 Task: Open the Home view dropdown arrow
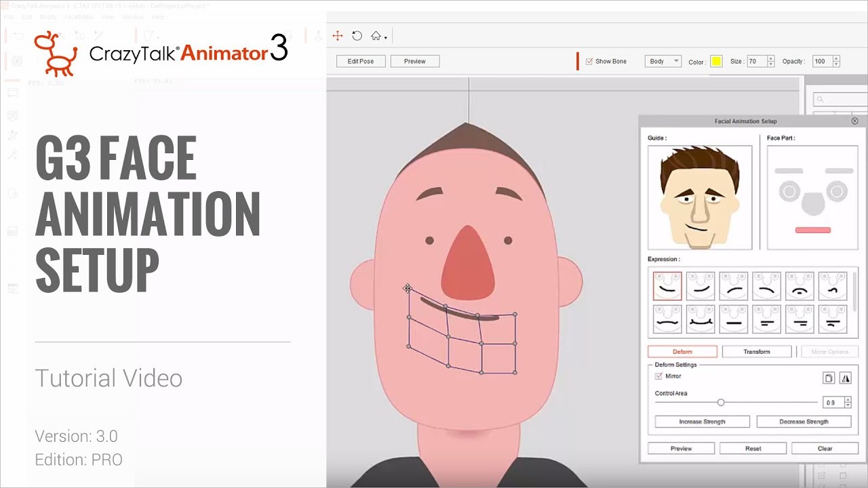(x=386, y=38)
